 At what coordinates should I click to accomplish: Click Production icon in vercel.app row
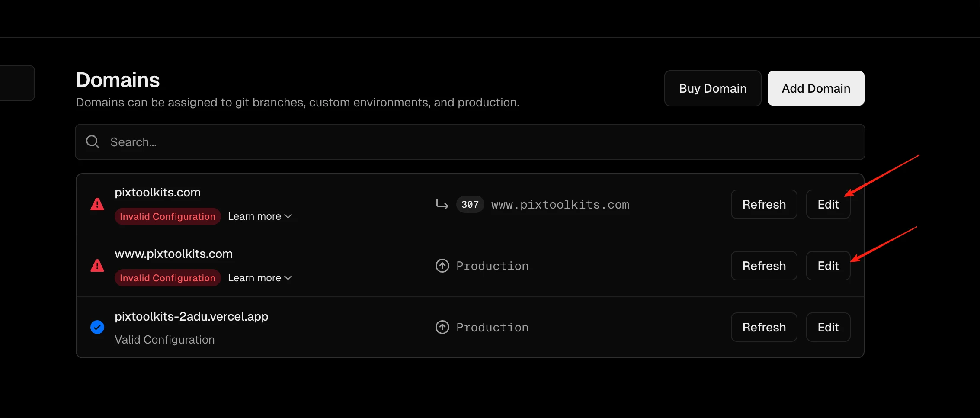click(442, 327)
